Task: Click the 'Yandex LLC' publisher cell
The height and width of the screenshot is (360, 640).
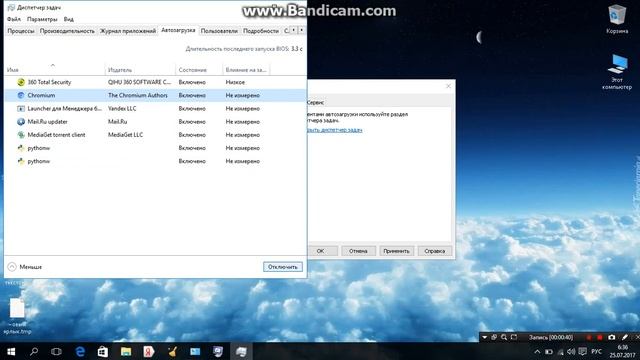Action: (x=122, y=109)
